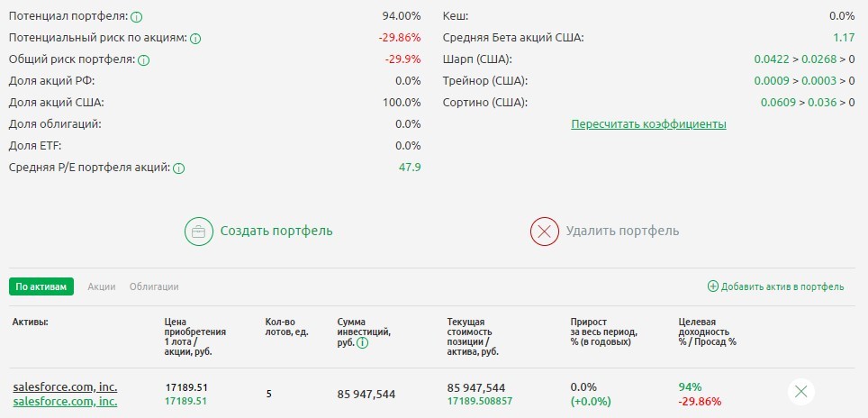Switch to the Акции tab
This screenshot has height=418, width=868.
102,286
